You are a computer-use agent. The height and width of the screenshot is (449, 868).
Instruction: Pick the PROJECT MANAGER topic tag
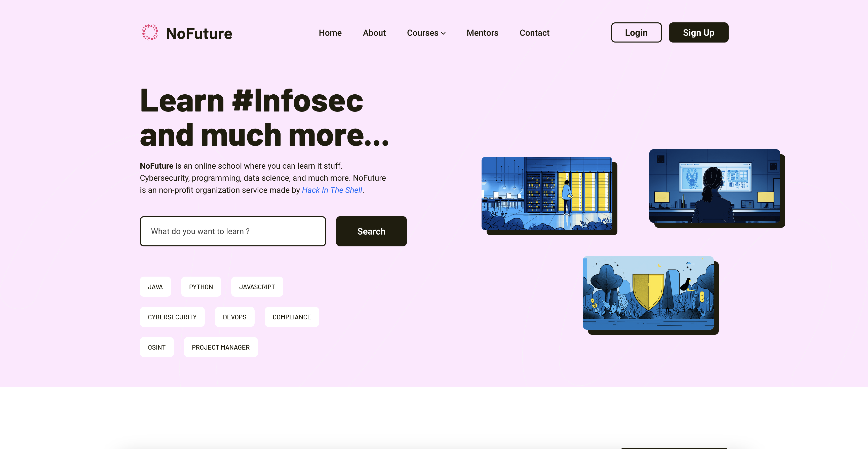point(221,347)
